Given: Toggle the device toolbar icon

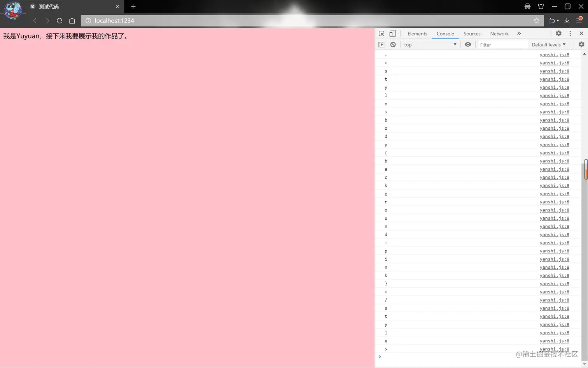Looking at the screenshot, I should (x=392, y=33).
